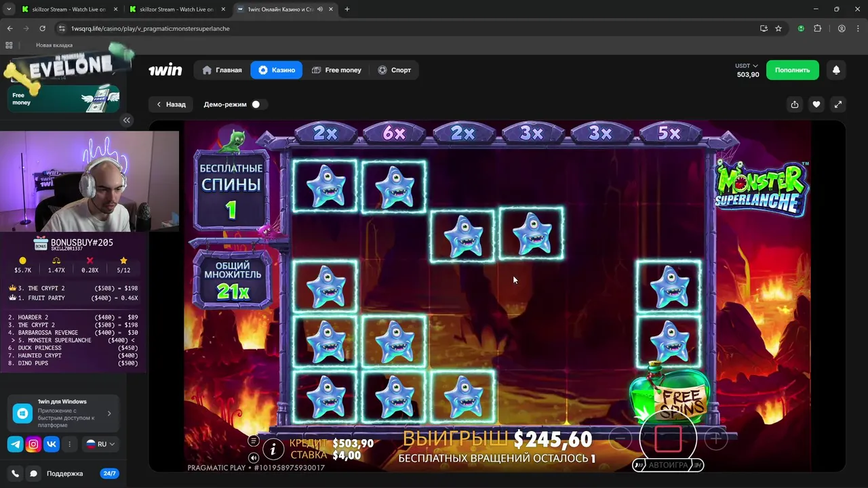Image resolution: width=868 pixels, height=488 pixels.
Task: Reload the page
Action: (x=42, y=28)
